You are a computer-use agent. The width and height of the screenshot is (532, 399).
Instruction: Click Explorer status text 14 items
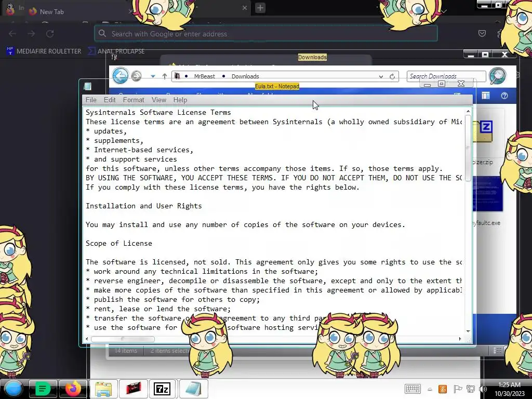[x=126, y=351]
